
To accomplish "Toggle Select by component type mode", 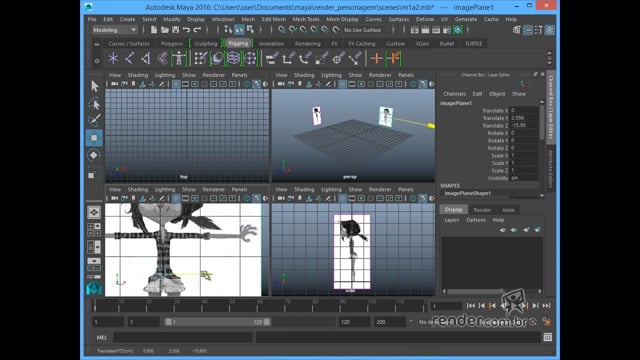I will (250, 30).
